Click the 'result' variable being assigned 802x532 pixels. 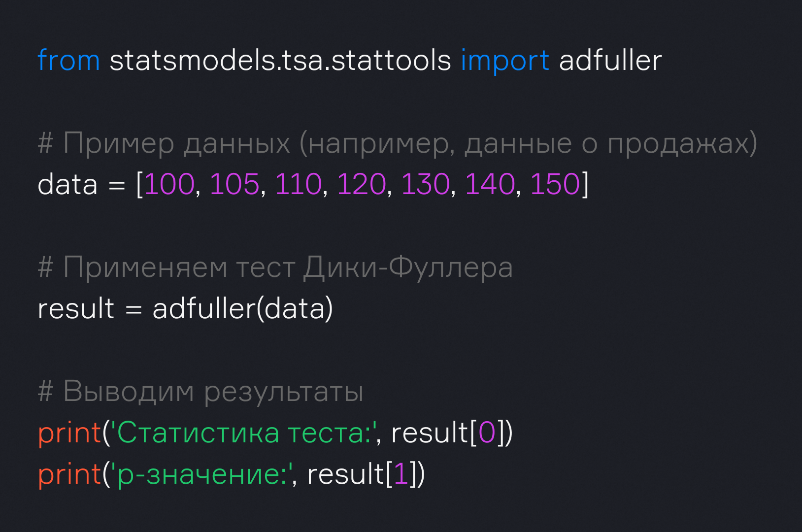click(76, 309)
